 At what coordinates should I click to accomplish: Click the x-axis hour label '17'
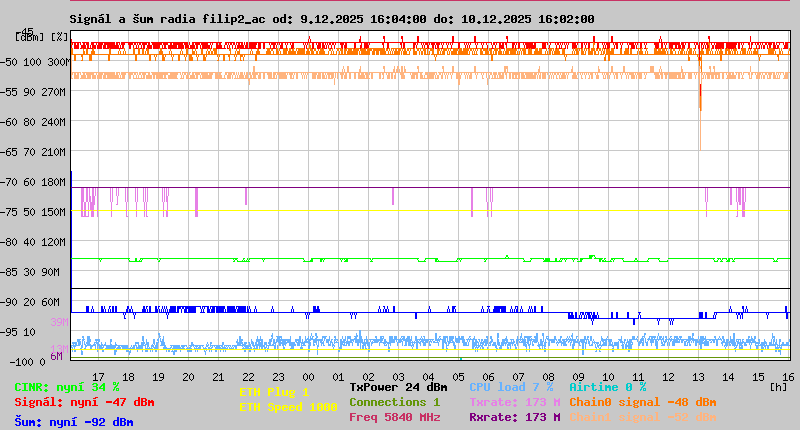pos(98,377)
